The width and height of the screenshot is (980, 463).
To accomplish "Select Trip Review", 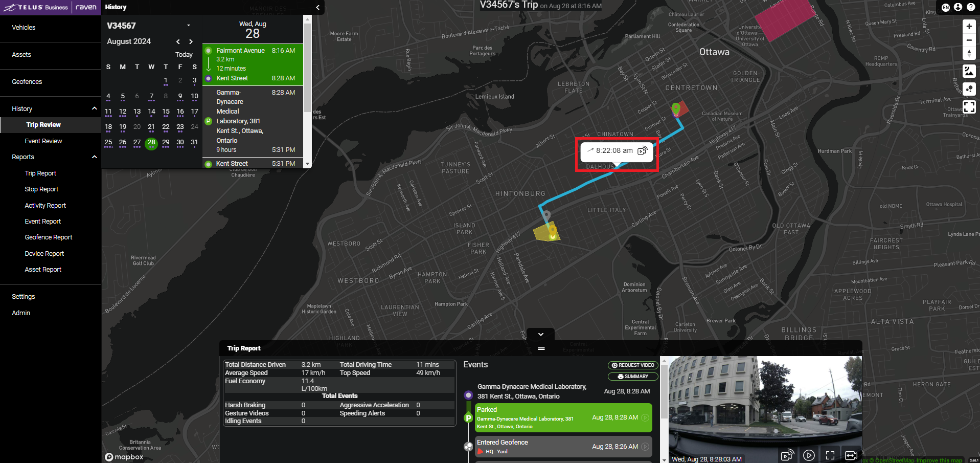I will tap(51, 125).
